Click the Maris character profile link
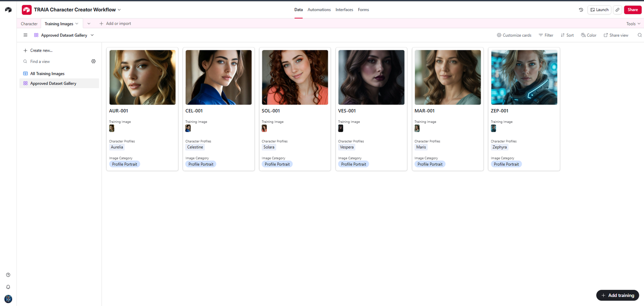 point(421,147)
